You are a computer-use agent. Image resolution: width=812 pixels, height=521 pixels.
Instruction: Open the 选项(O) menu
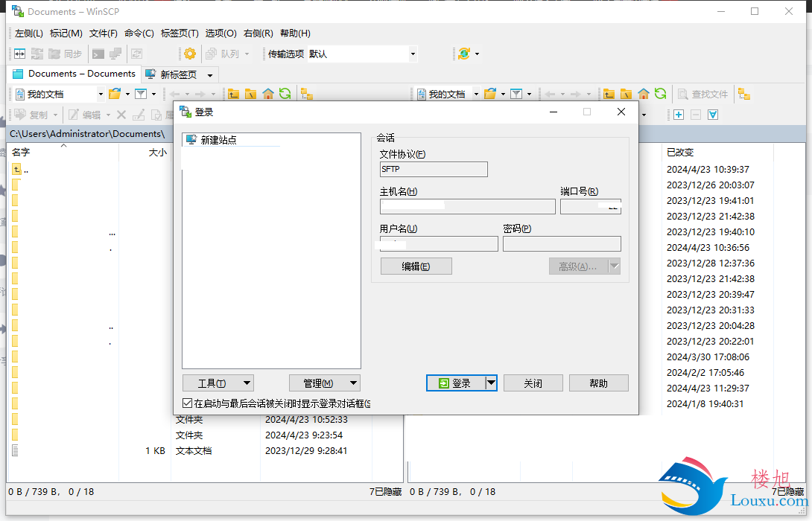221,33
